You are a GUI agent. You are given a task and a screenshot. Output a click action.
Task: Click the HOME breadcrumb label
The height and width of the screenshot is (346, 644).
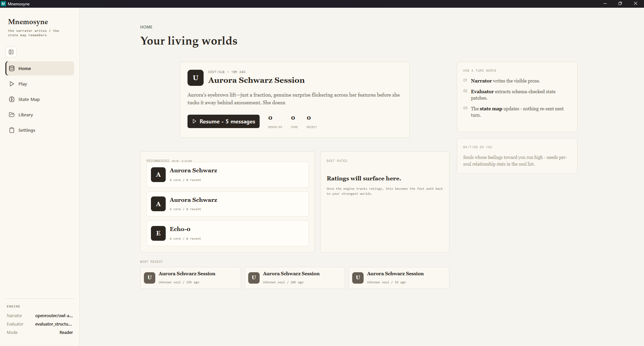(146, 27)
